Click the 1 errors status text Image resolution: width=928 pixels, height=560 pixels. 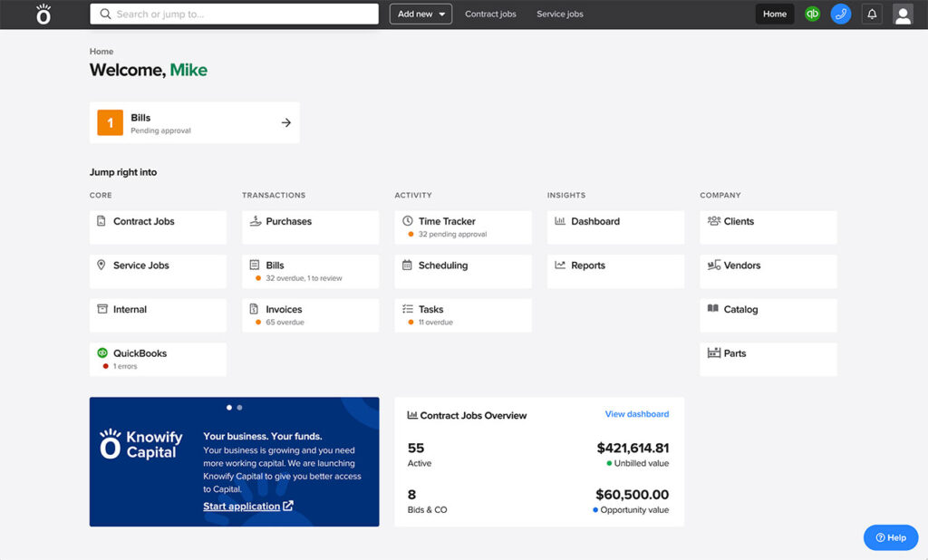pyautogui.click(x=125, y=366)
